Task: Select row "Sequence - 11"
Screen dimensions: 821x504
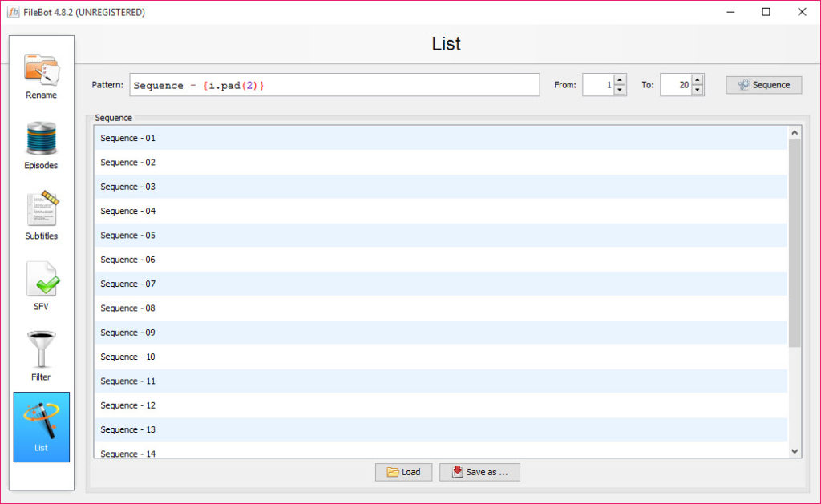Action: pyautogui.click(x=441, y=381)
